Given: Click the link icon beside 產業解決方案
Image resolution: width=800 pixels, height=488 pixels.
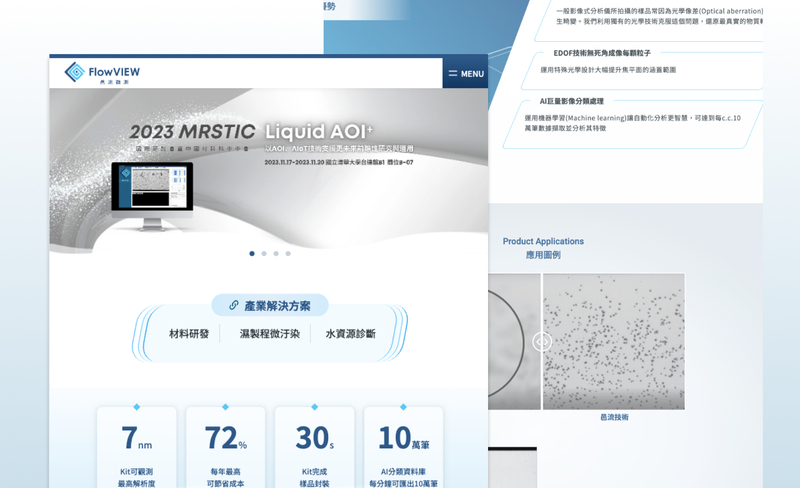Looking at the screenshot, I should (x=234, y=306).
